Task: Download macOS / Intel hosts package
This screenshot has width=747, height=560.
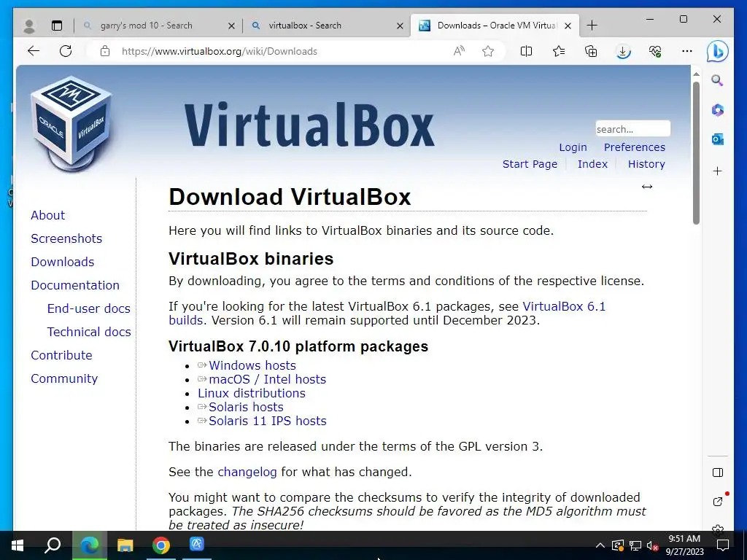Action: (x=267, y=379)
